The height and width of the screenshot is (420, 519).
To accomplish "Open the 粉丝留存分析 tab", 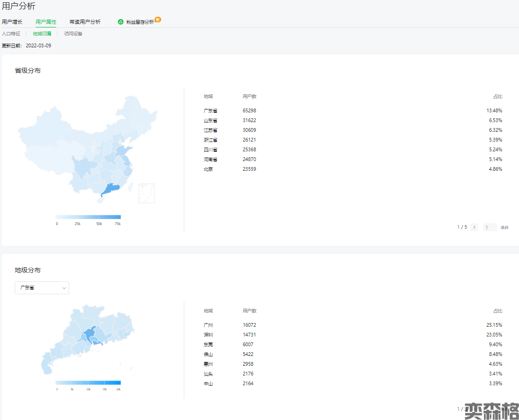I will coord(140,22).
